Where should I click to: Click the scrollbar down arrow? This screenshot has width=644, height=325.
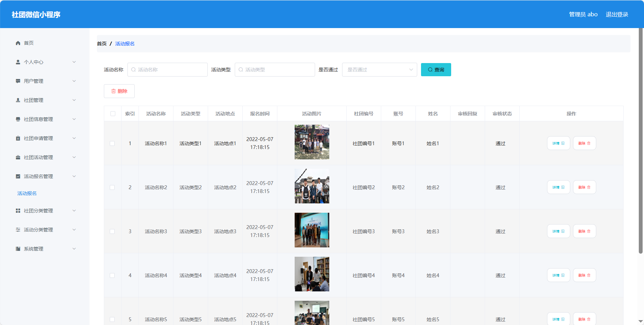641,322
